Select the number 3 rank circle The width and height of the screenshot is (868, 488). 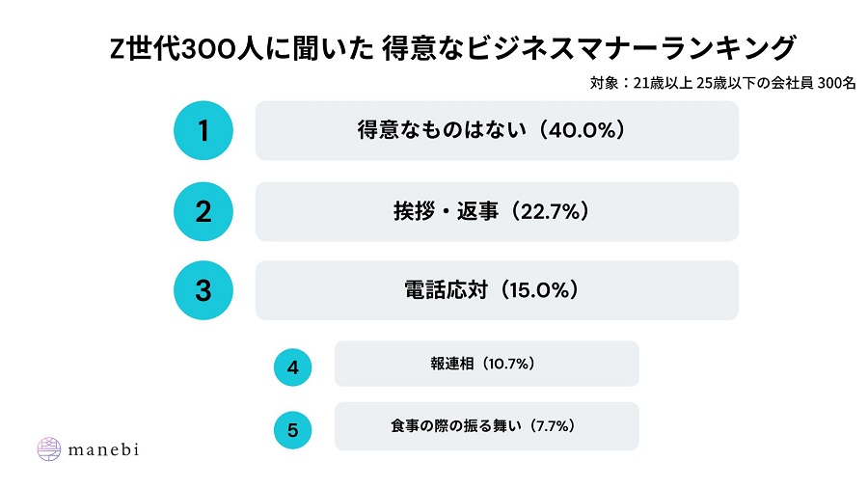coord(203,290)
